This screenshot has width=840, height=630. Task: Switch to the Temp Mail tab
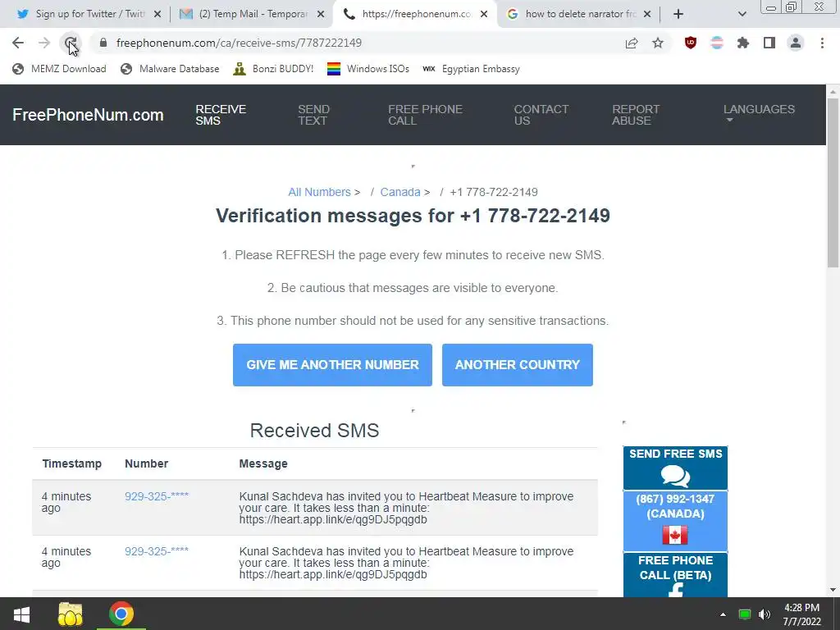click(x=251, y=14)
